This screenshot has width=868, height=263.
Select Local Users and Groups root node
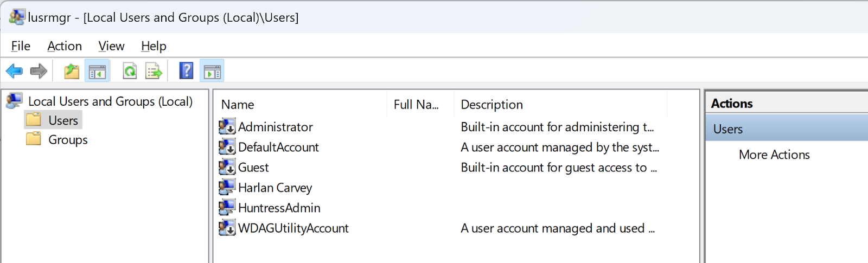(110, 101)
